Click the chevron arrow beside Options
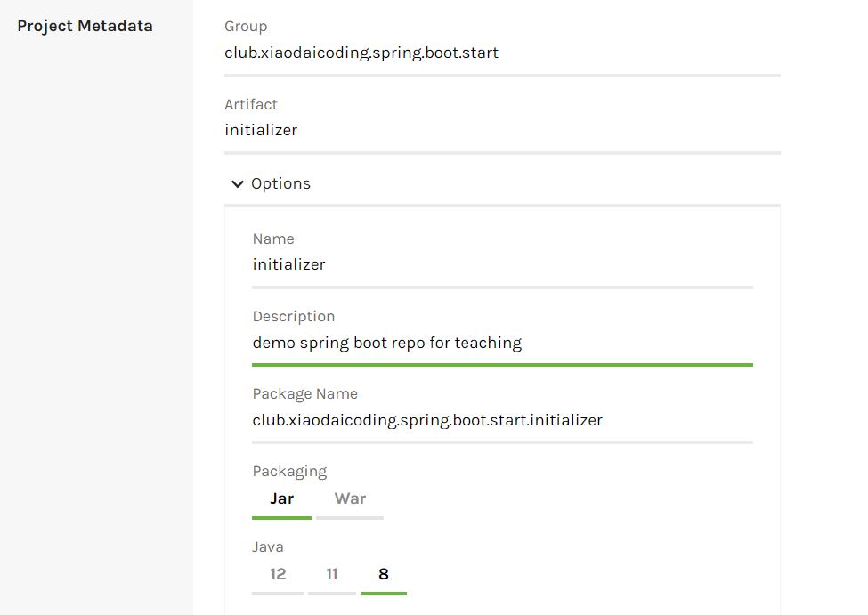Image resolution: width=868 pixels, height=615 pixels. point(237,184)
